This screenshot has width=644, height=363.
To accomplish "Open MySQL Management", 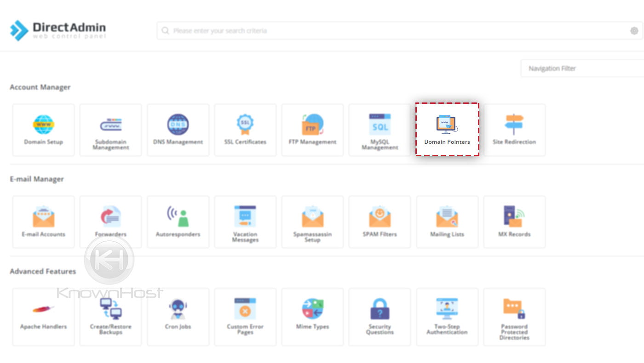I will 379,130.
